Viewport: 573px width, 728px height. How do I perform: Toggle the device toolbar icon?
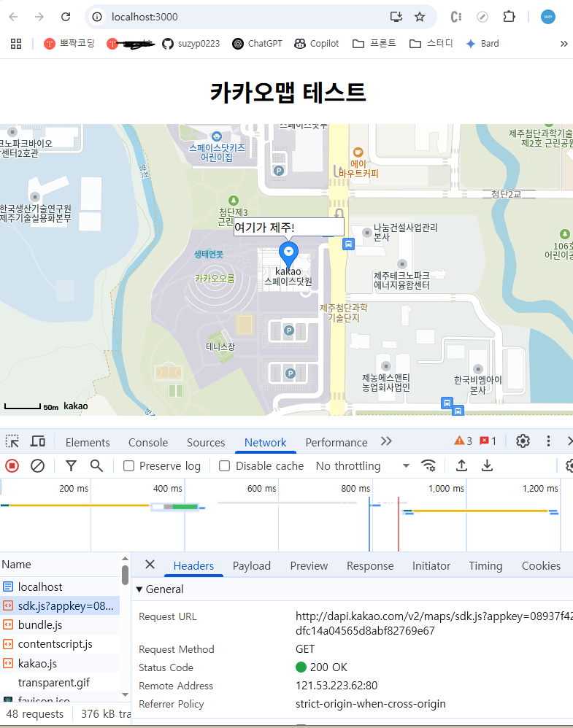(38, 441)
